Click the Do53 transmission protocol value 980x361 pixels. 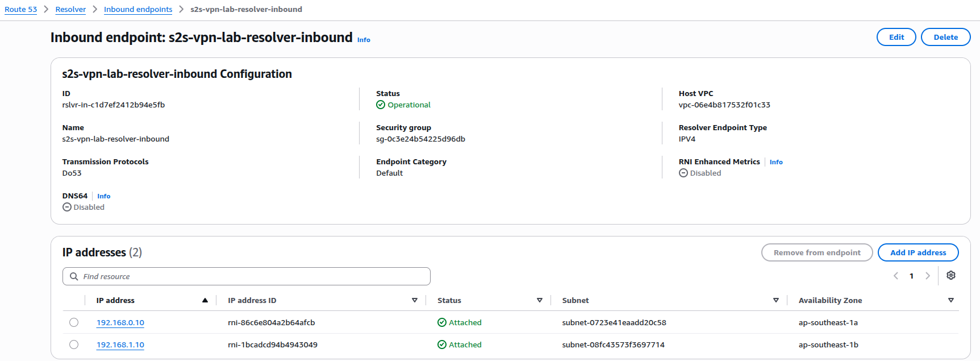tap(72, 173)
